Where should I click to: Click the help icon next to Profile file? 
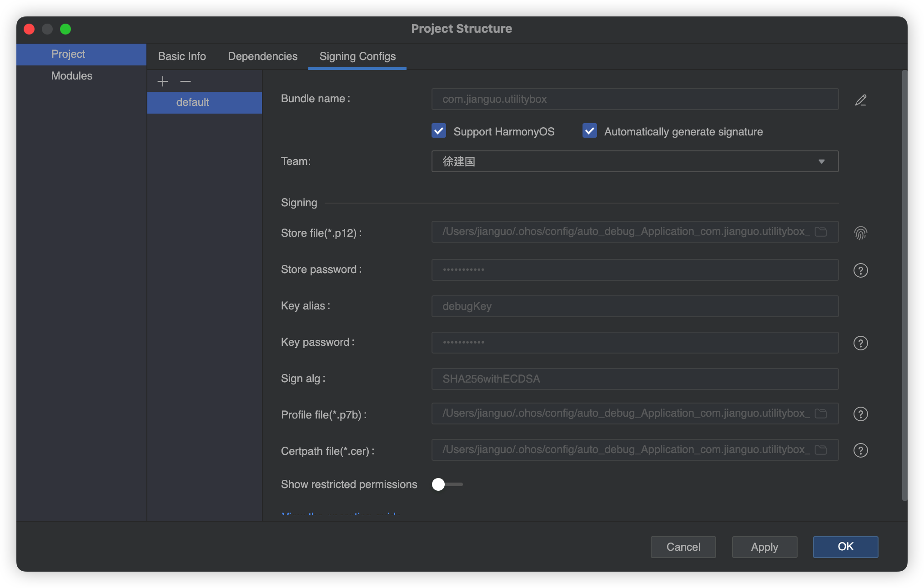click(861, 413)
